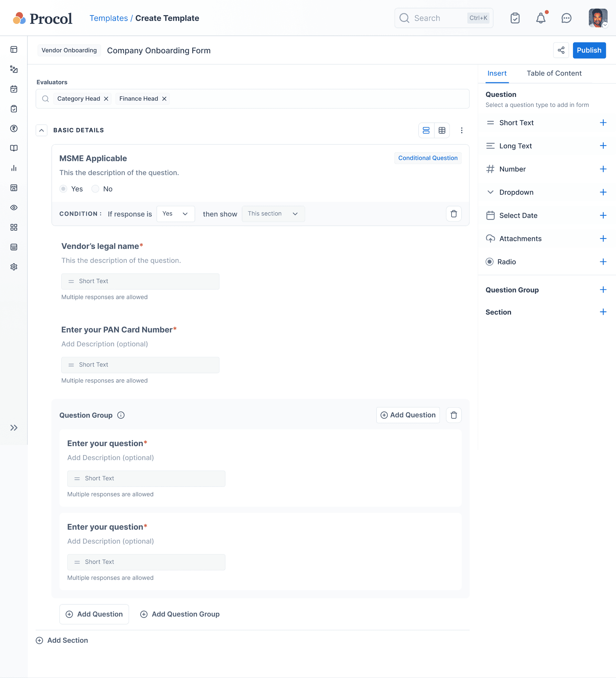This screenshot has height=678, width=616.
Task: Collapse the Basic Details section
Action: click(x=41, y=130)
